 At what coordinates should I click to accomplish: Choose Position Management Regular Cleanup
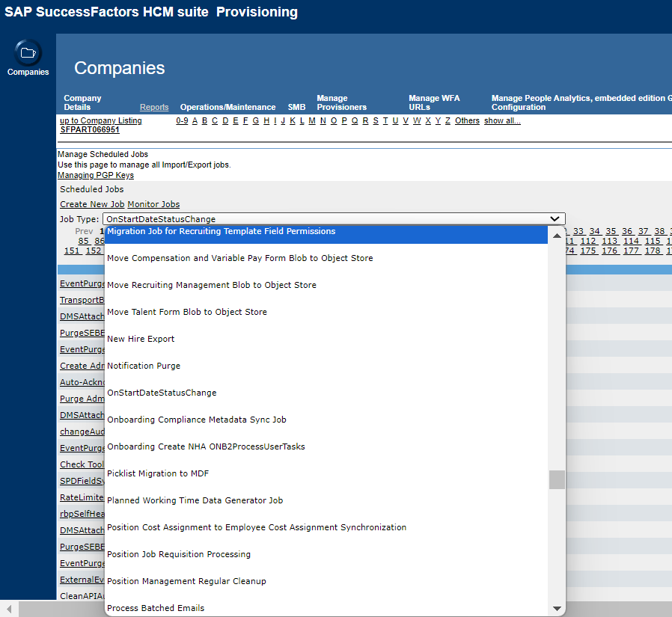click(326, 582)
